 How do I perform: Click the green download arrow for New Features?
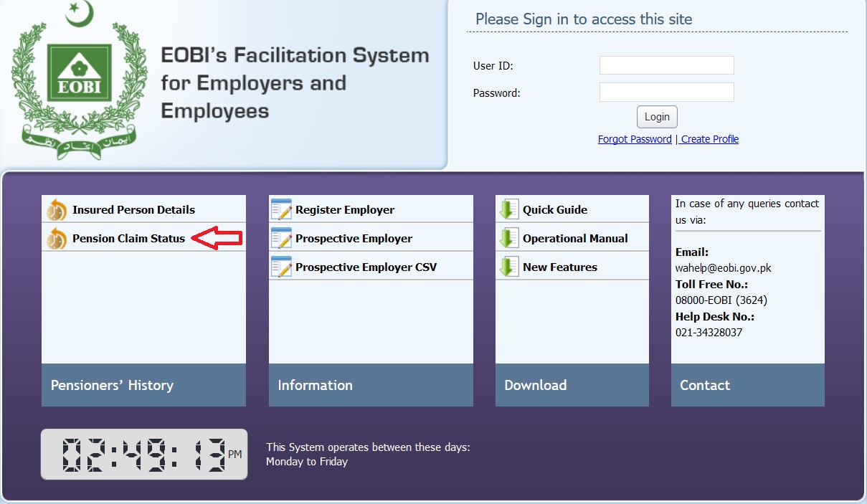[508, 267]
